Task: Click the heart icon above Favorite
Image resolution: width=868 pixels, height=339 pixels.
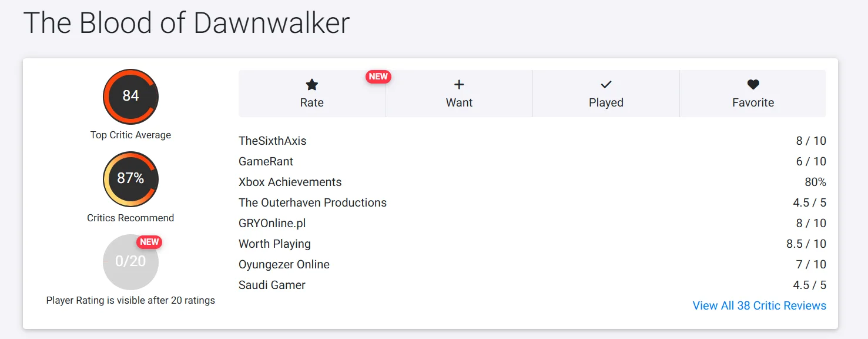Action: click(x=753, y=85)
